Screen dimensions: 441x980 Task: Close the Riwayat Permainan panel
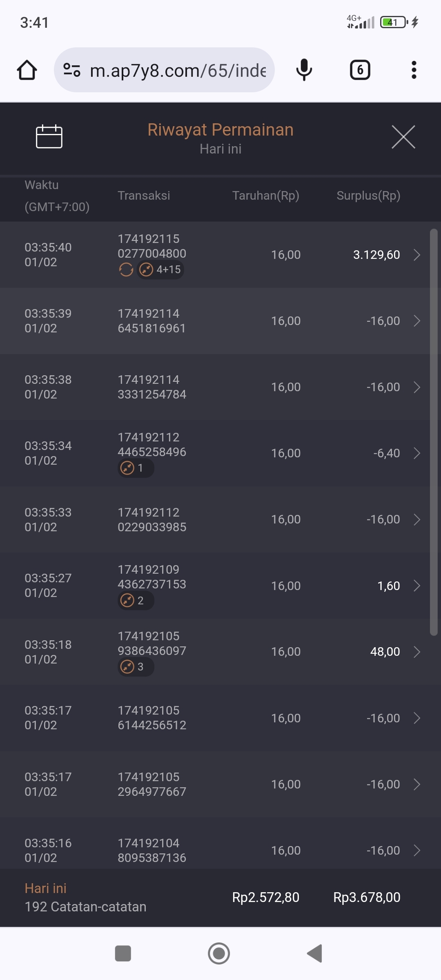click(x=403, y=137)
